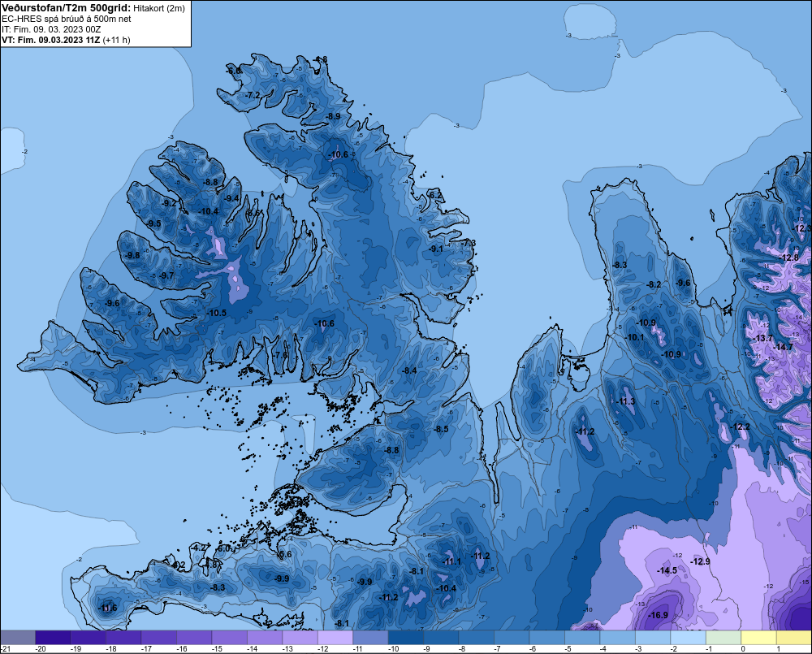
Task: Click the legend value '-17'
Action: (x=146, y=649)
